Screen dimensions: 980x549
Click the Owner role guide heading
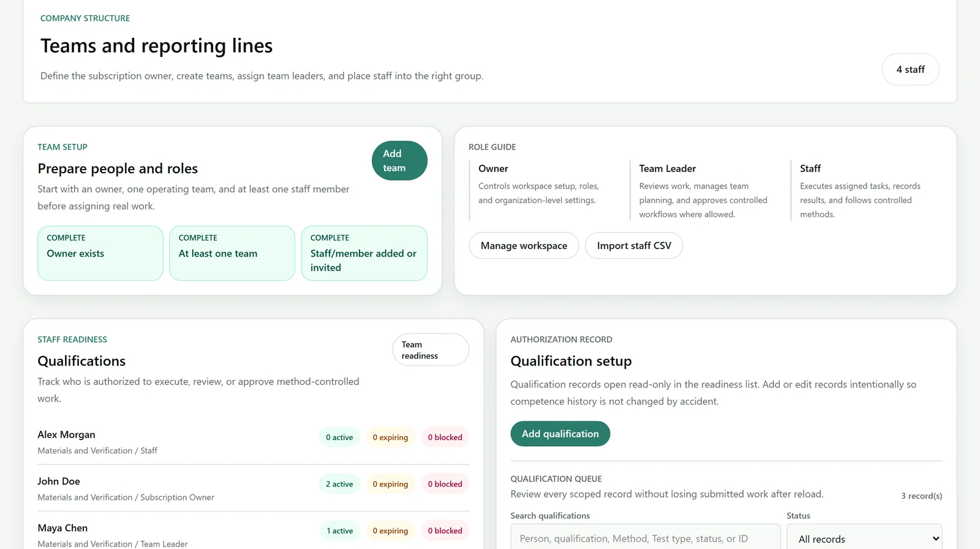[493, 168]
